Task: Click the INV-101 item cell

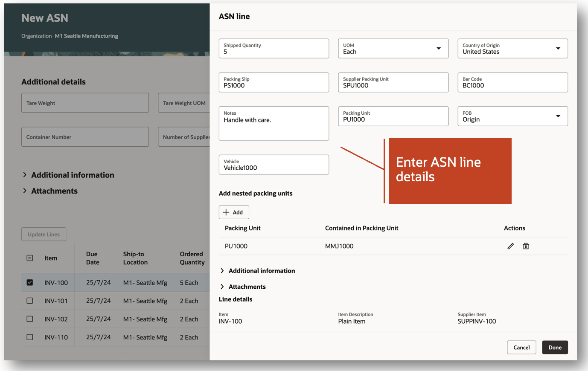Action: (x=56, y=301)
